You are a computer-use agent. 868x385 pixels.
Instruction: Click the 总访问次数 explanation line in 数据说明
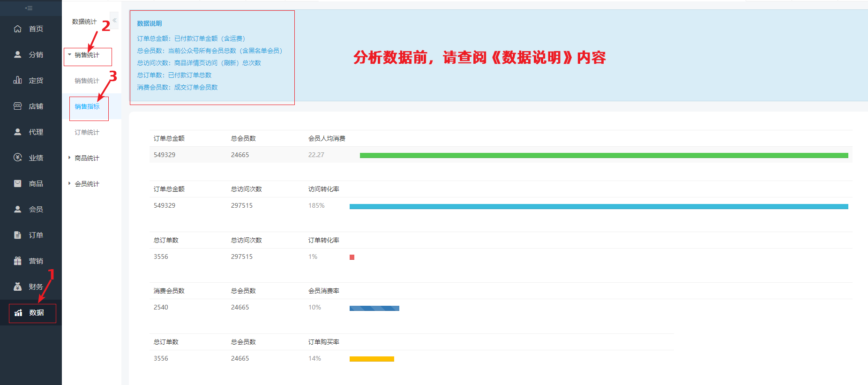coord(199,63)
